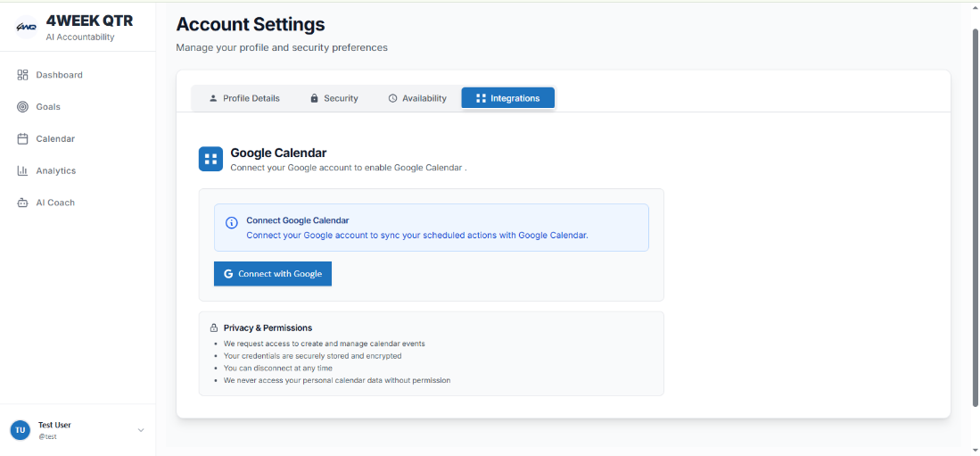Switch to the Security tab
Viewport: 980px width, 456px height.
334,98
